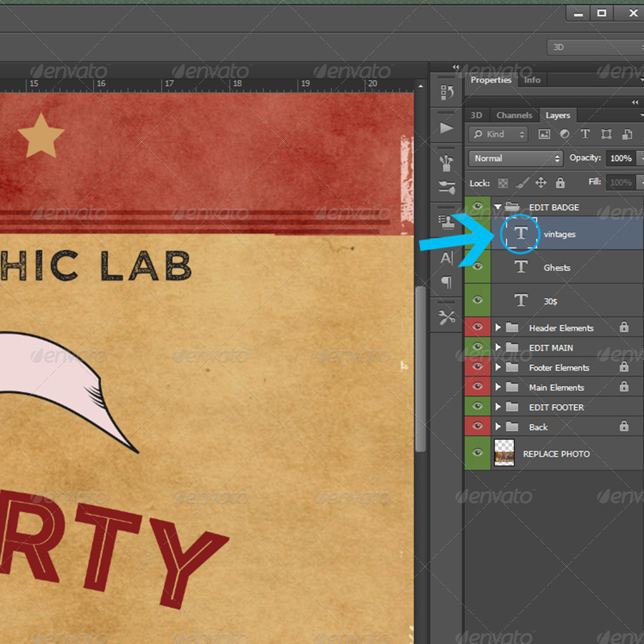
Task: Open the Info panel tab
Action: tap(532, 80)
